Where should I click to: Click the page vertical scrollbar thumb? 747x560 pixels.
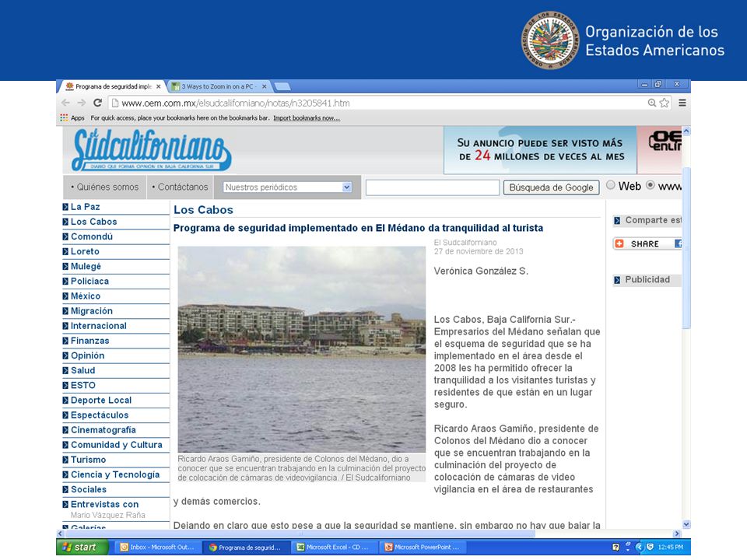click(686, 247)
